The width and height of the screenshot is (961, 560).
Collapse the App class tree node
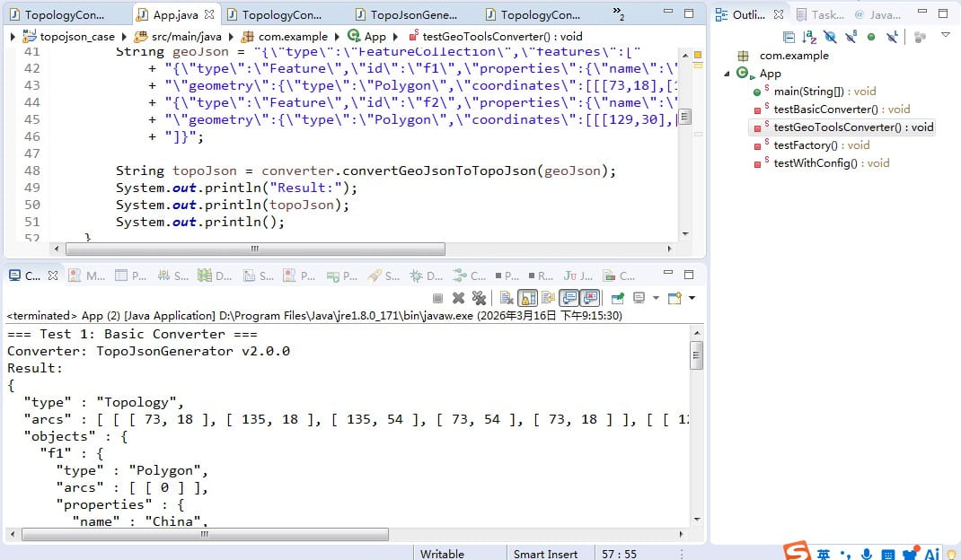727,74
